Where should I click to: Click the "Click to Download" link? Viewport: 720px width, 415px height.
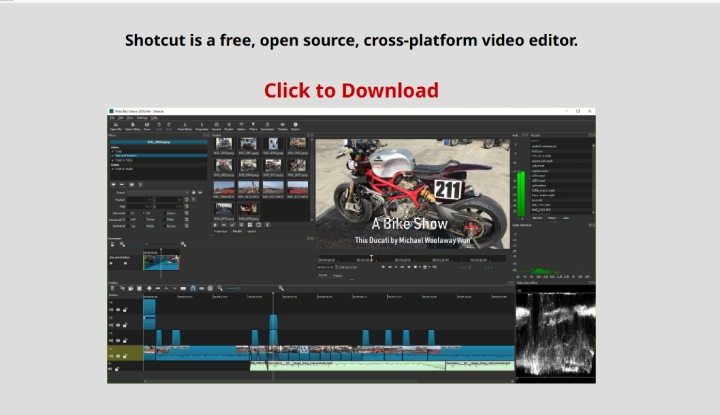pos(351,91)
